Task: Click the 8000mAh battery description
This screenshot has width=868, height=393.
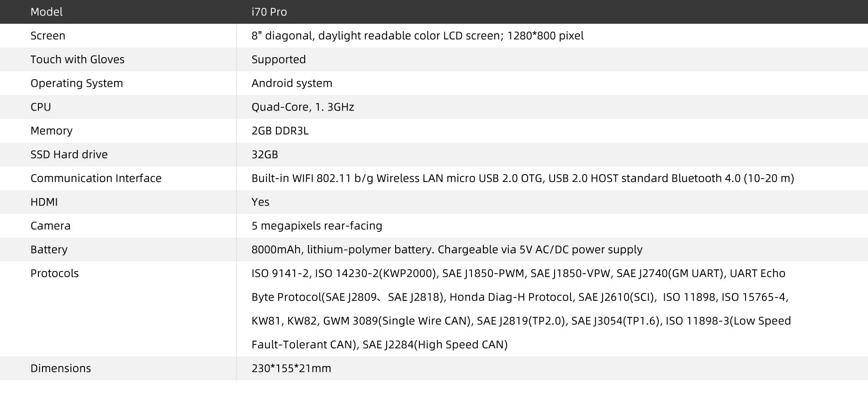Action: click(x=447, y=250)
